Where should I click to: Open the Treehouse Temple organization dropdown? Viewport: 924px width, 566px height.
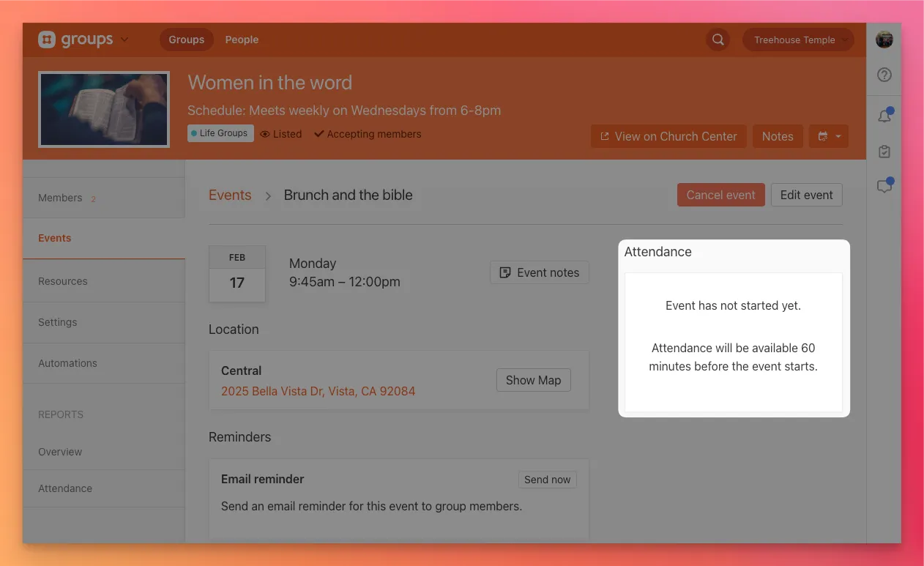point(797,40)
